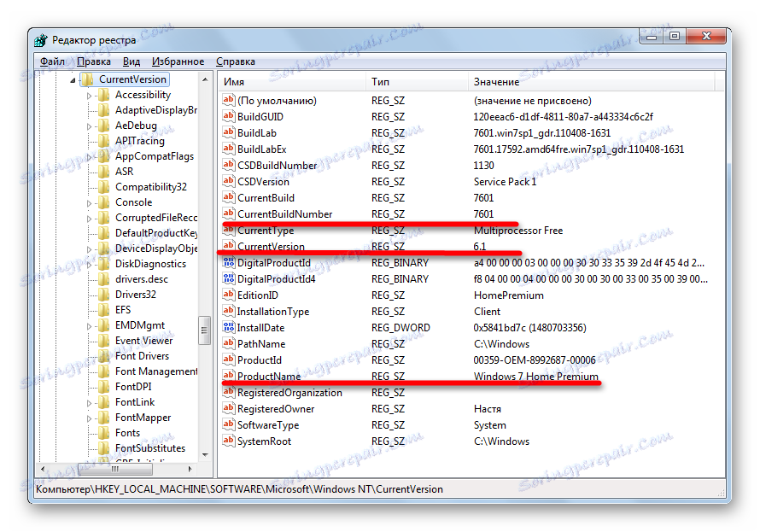The width and height of the screenshot is (760, 532).
Task: Select the (По умолчанию) default value
Action: 277,100
